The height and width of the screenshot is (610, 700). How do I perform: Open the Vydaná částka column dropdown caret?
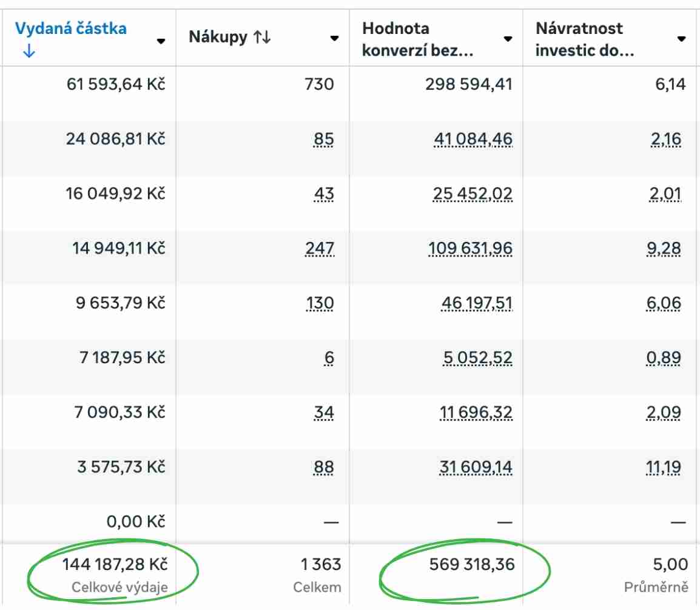point(161,41)
